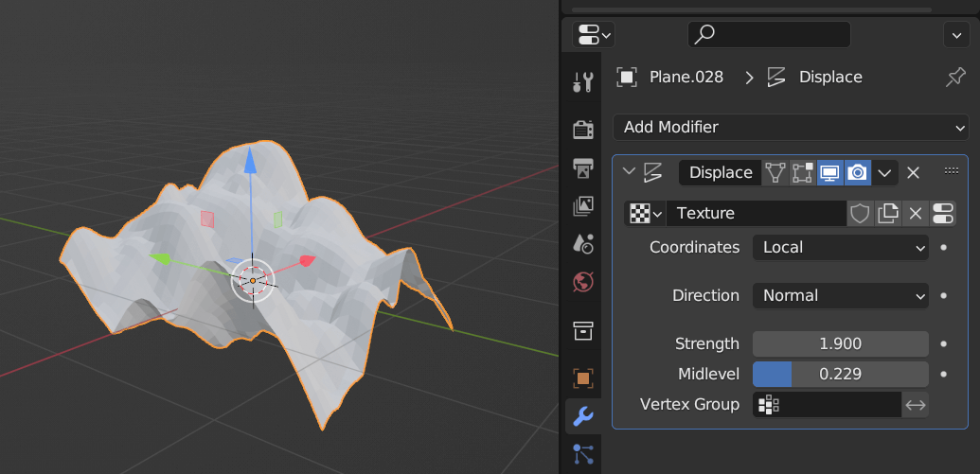980x474 pixels.
Task: Click the horizontal scrollbar above properties
Action: pyautogui.click(x=751, y=9)
